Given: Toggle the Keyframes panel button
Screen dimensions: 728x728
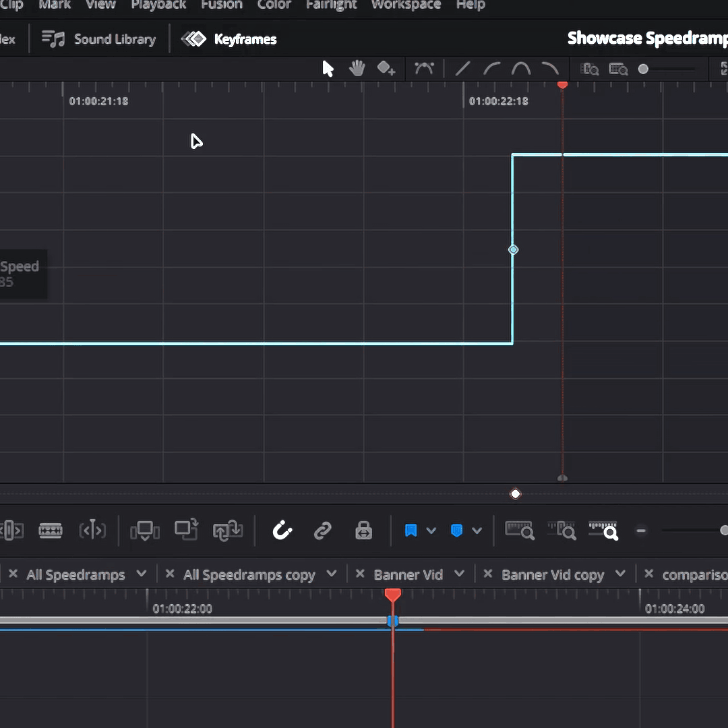Looking at the screenshot, I should coord(229,38).
